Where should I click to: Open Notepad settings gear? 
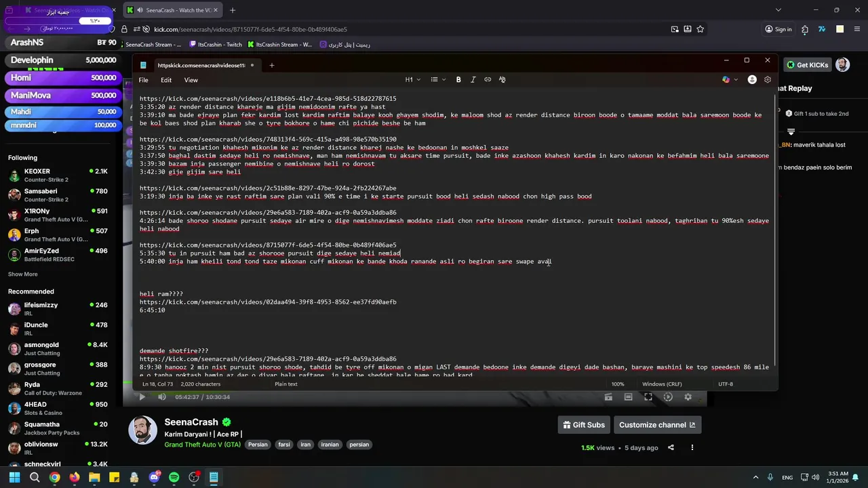click(x=768, y=79)
